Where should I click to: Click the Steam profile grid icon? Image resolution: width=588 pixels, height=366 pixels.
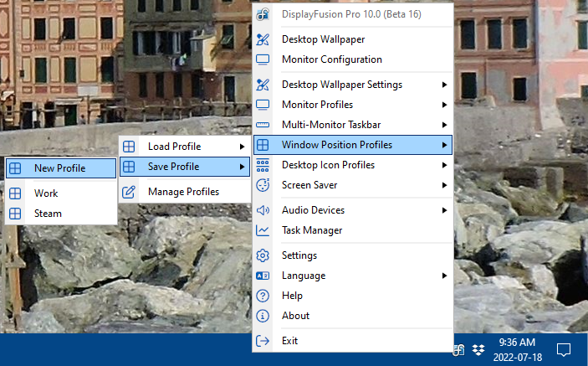15,214
